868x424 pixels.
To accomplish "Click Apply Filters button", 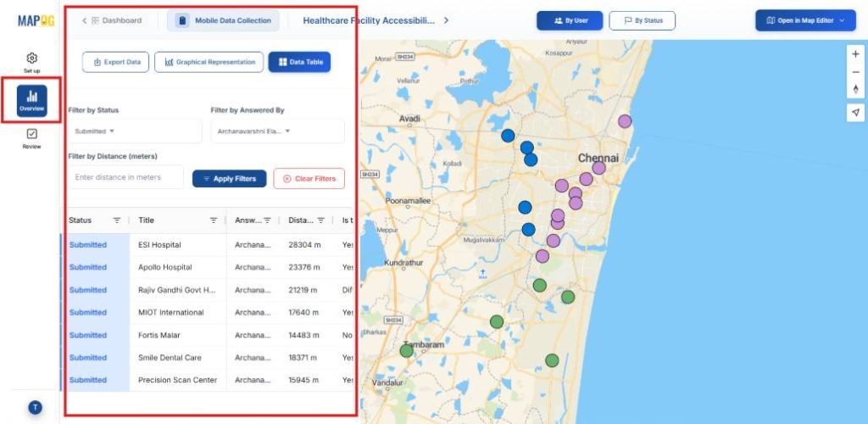I will (229, 179).
